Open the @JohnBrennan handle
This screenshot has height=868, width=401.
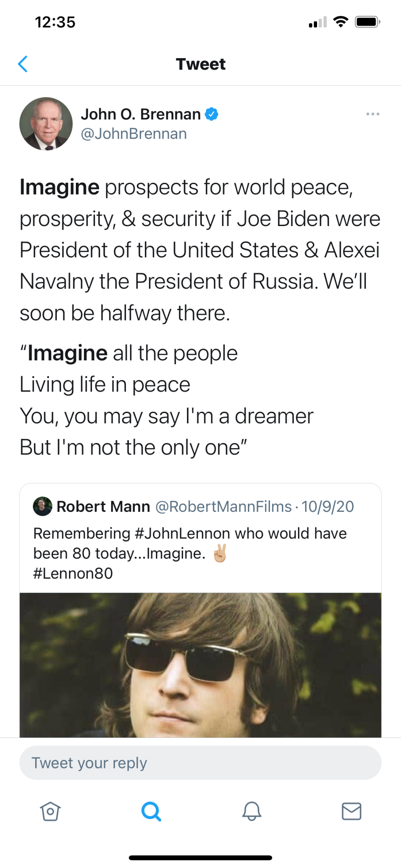[x=134, y=134]
